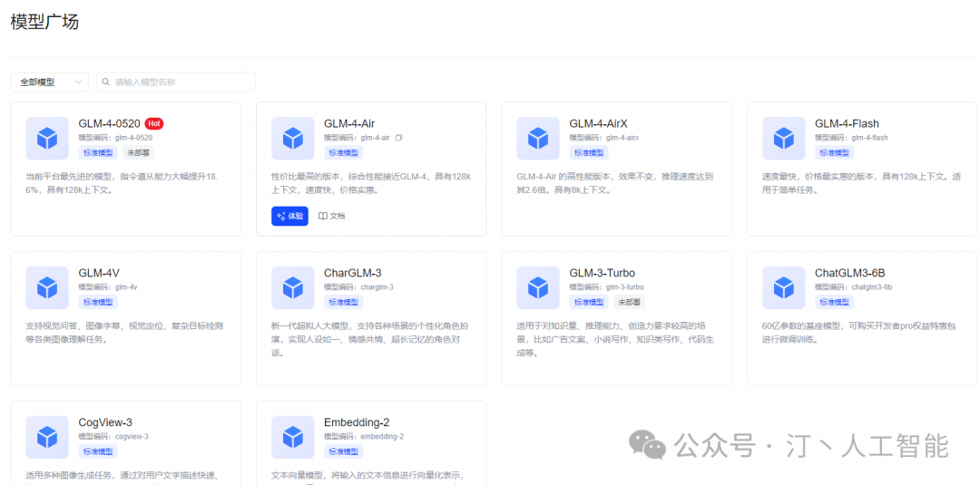
Task: Click the 标准模型 tag on GLM-4V
Action: [x=98, y=302]
